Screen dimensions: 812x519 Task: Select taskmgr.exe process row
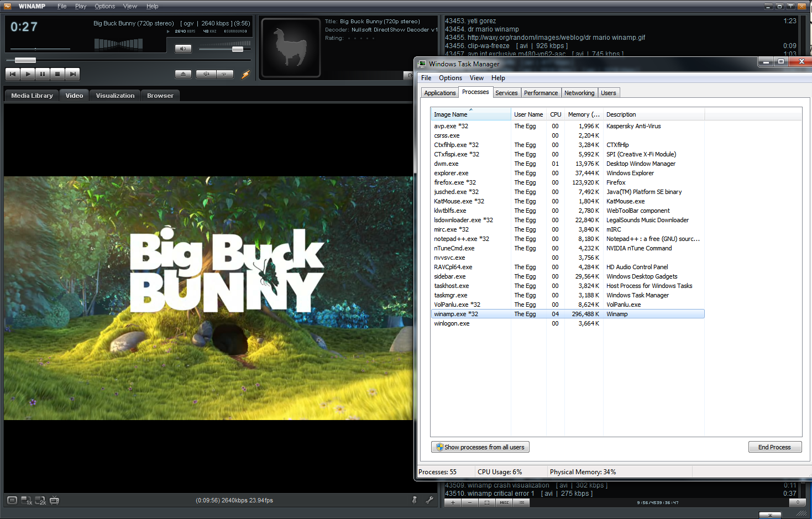click(x=568, y=295)
